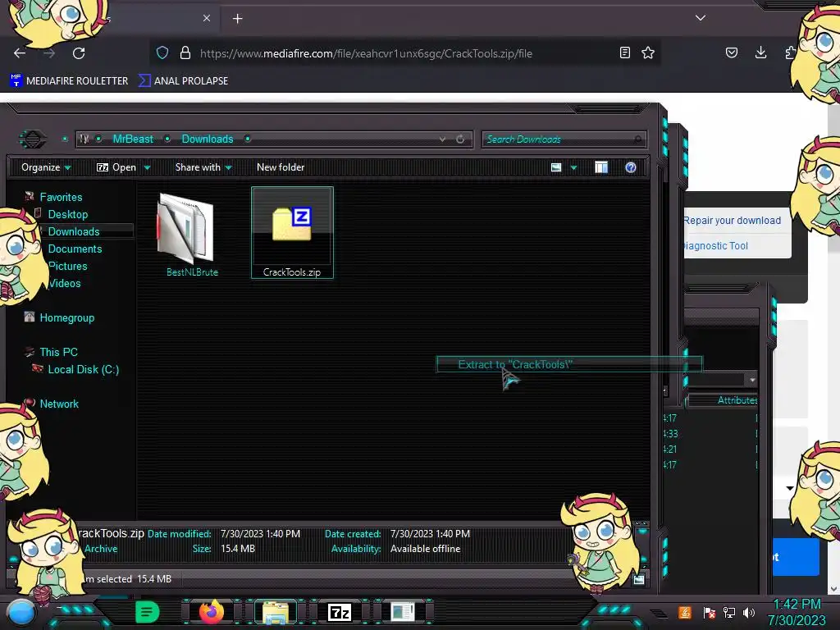840x630 pixels.
Task: Click New folder in Explorer toolbar
Action: [281, 167]
